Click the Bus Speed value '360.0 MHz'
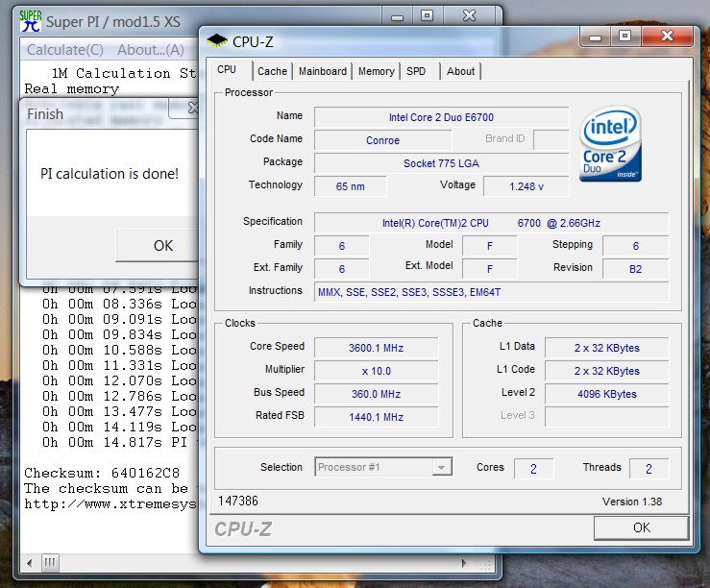 (376, 394)
